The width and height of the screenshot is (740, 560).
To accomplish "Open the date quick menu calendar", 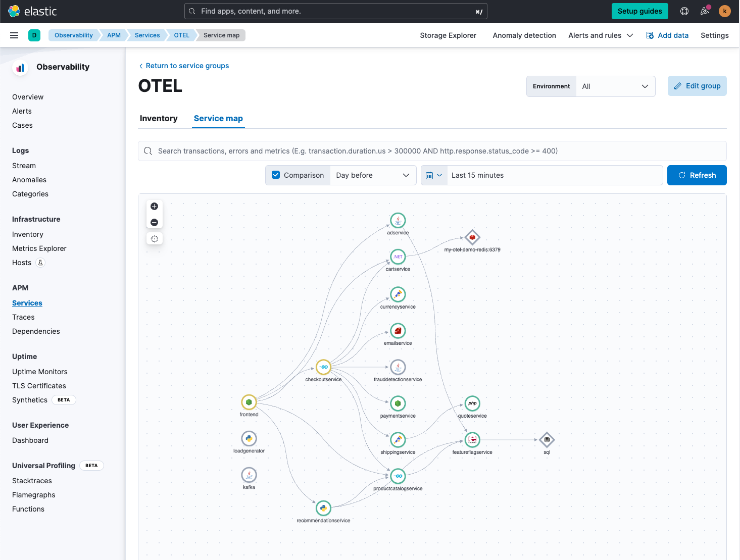I will pos(434,175).
